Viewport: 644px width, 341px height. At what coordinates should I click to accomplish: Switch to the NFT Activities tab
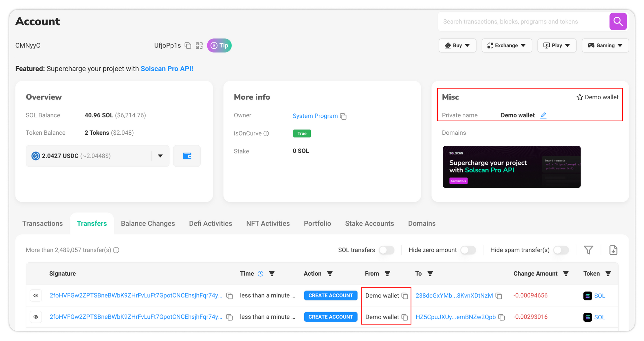[x=268, y=223]
